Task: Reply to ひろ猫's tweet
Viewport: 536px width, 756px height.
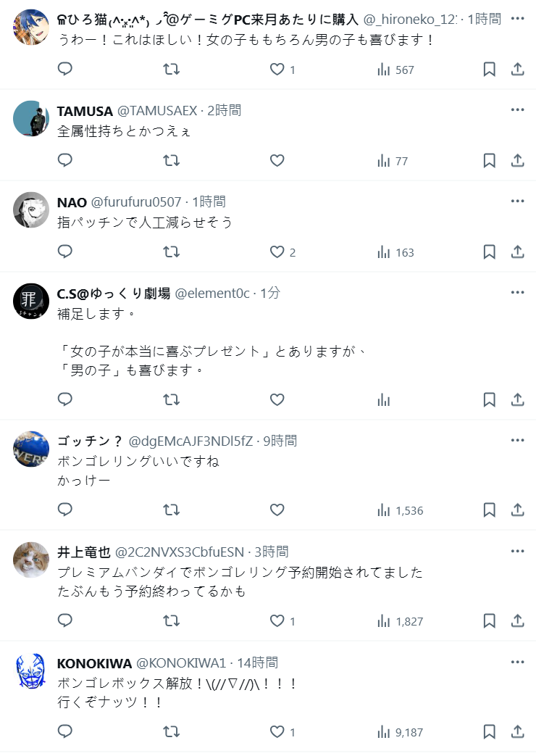Action: coord(65,70)
